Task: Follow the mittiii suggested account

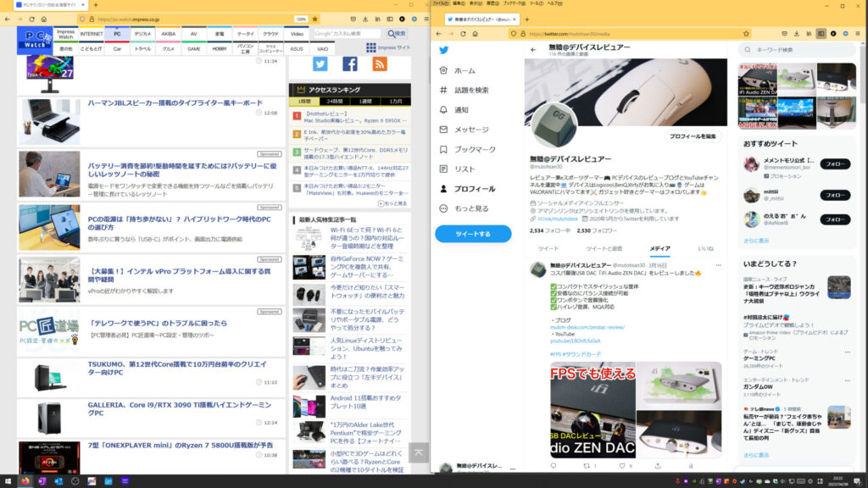Action: (x=835, y=196)
